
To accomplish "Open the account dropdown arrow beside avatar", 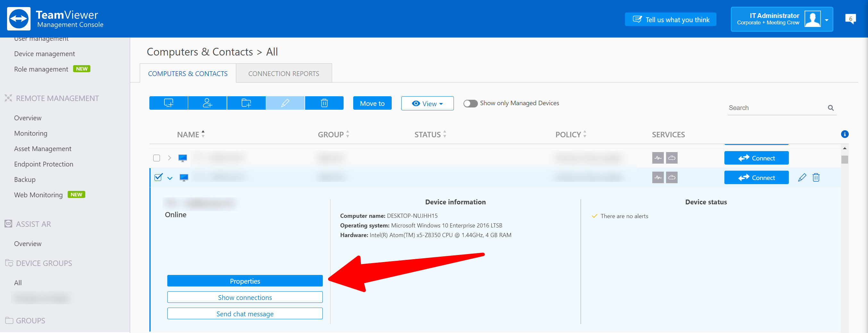I will click(827, 20).
